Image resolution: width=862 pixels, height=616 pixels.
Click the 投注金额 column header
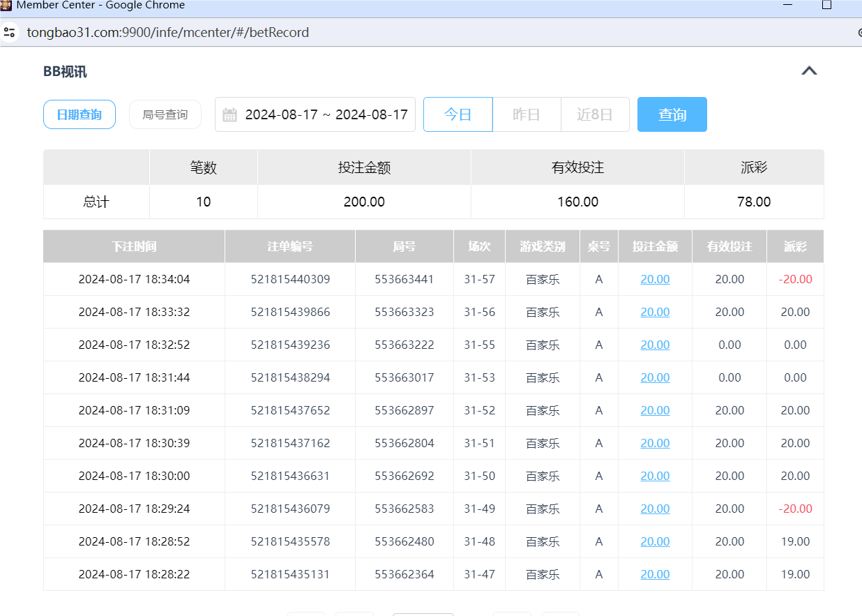pyautogui.click(x=654, y=246)
